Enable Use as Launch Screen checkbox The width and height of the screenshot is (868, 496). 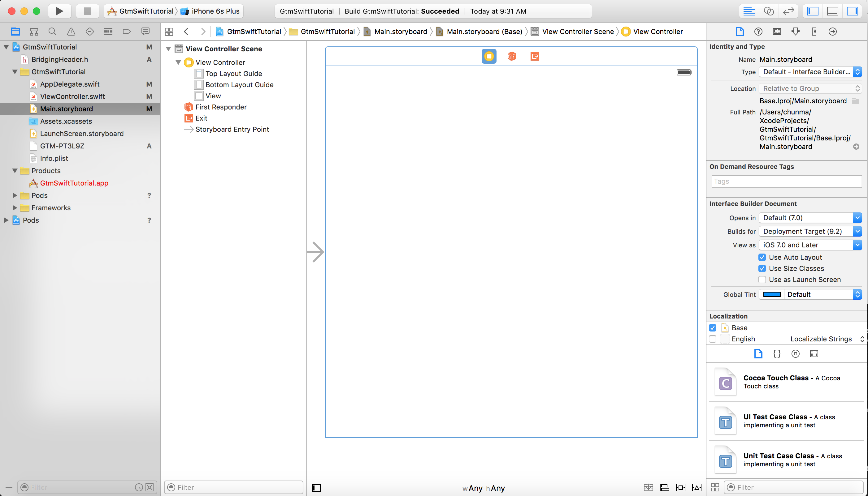[x=762, y=280]
